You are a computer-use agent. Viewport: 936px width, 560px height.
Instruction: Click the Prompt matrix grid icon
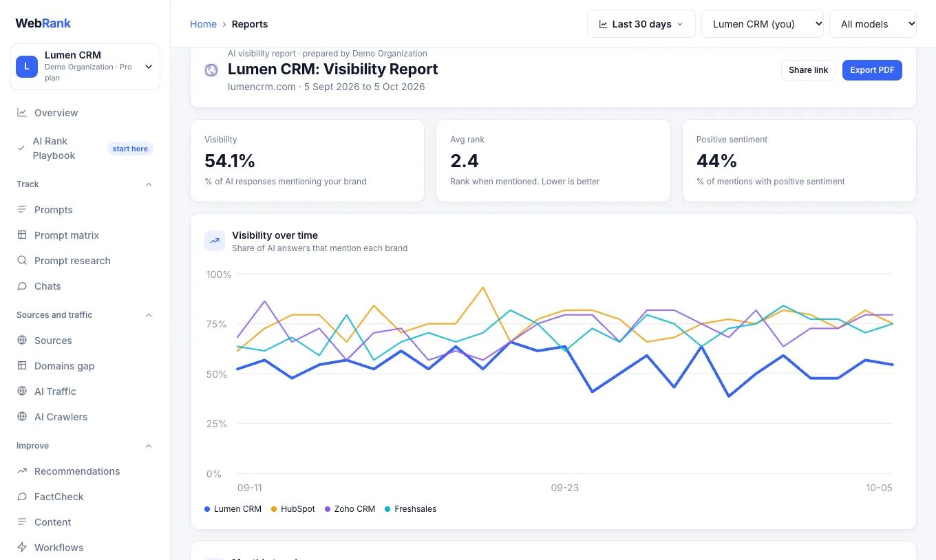tap(22, 235)
